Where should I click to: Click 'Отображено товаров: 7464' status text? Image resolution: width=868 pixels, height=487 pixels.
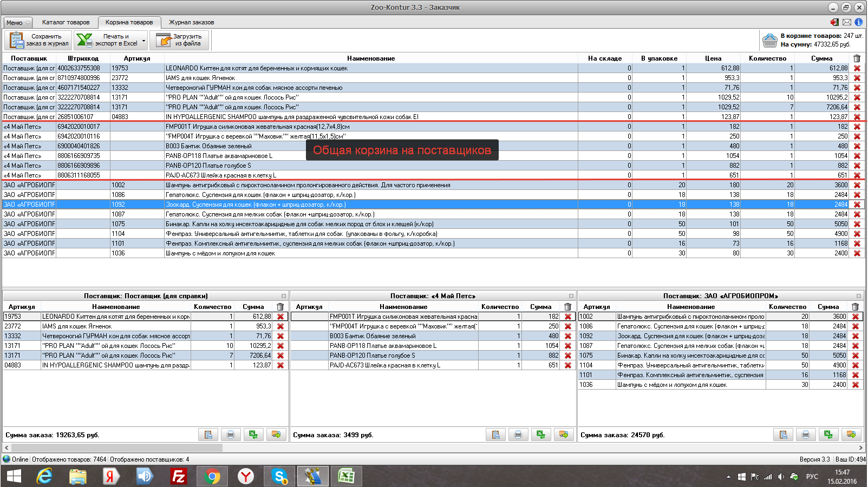69,459
